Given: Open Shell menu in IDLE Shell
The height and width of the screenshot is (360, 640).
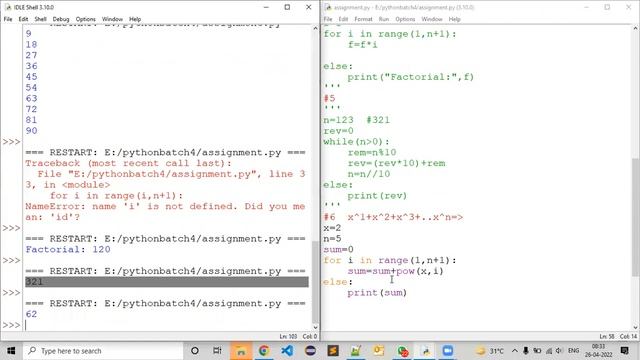Looking at the screenshot, I should (x=40, y=19).
